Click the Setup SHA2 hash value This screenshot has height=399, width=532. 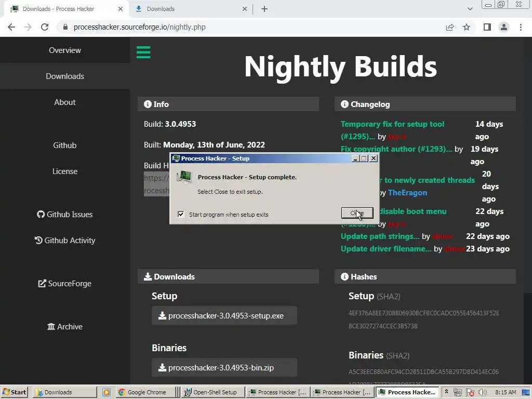tap(424, 320)
